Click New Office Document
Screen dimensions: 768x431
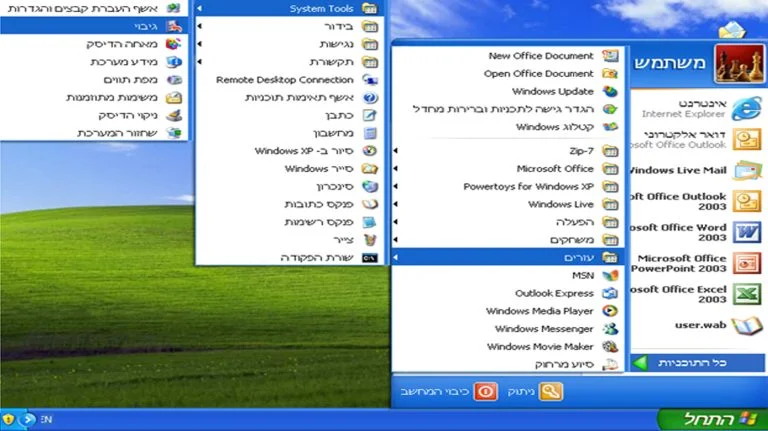pyautogui.click(x=508, y=56)
